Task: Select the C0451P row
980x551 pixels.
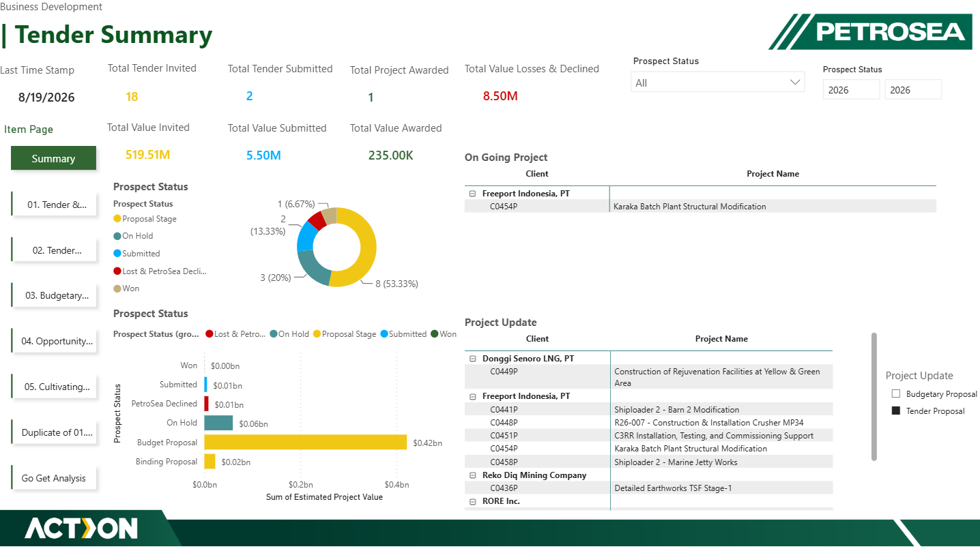Action: pyautogui.click(x=648, y=436)
